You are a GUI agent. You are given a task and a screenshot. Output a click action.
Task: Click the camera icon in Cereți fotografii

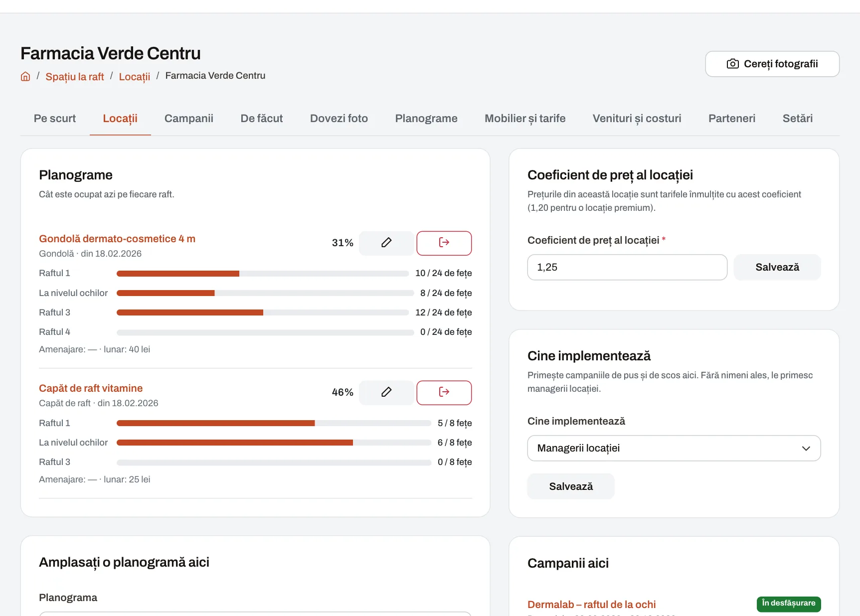[732, 64]
